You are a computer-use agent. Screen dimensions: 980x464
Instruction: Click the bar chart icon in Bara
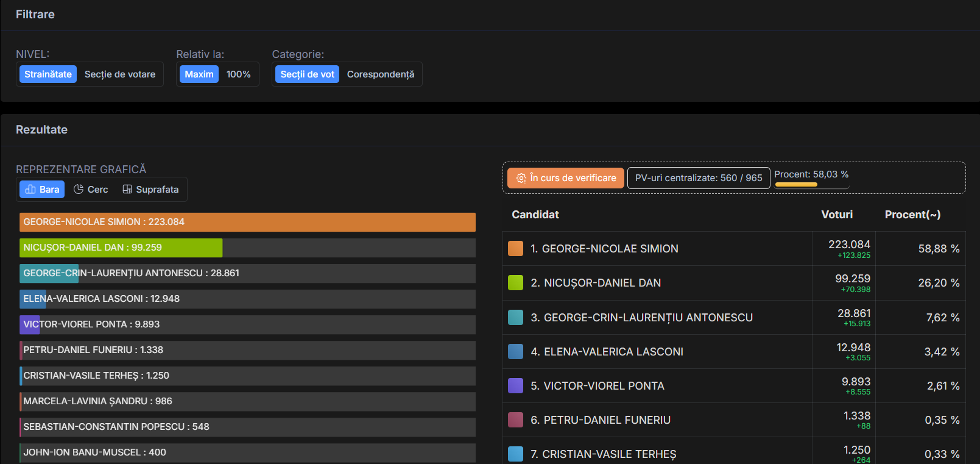(30, 190)
